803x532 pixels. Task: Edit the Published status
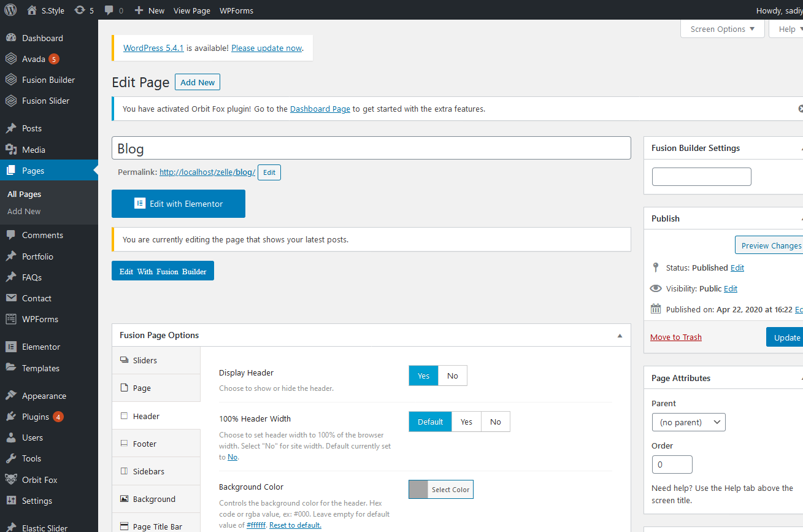(737, 268)
